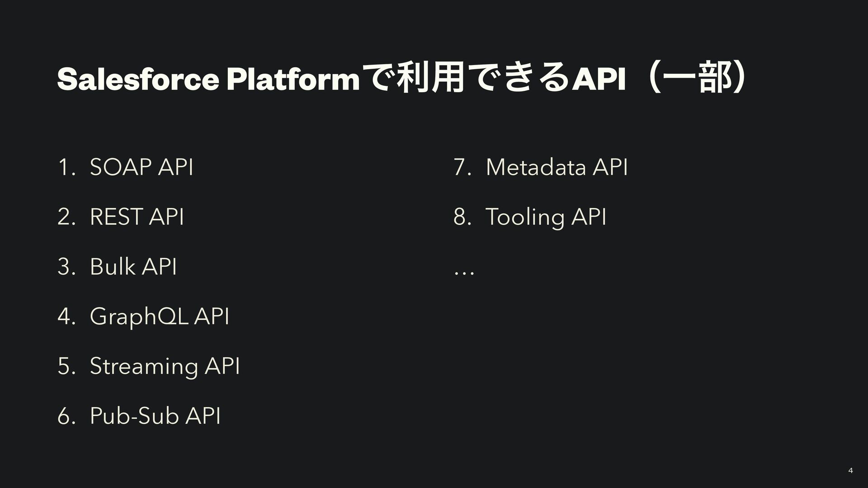This screenshot has height=488, width=868.
Task: Select the SOAP API list item
Action: 142,167
